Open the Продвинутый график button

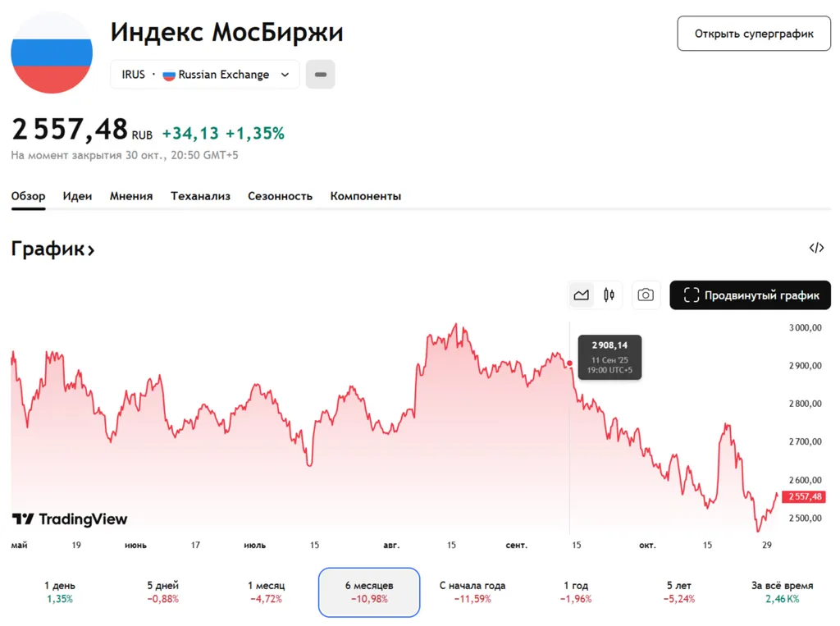[750, 295]
